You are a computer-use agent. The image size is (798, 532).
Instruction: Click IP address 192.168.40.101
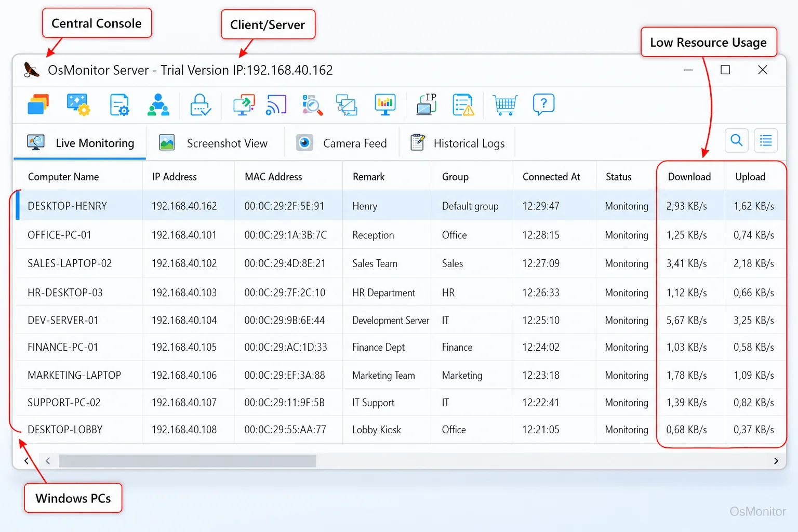pos(184,235)
